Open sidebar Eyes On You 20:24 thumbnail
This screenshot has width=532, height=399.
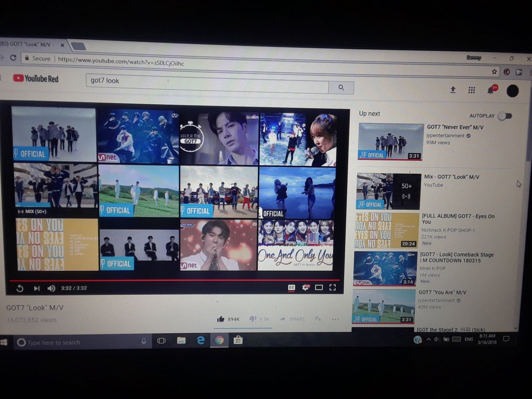387,230
